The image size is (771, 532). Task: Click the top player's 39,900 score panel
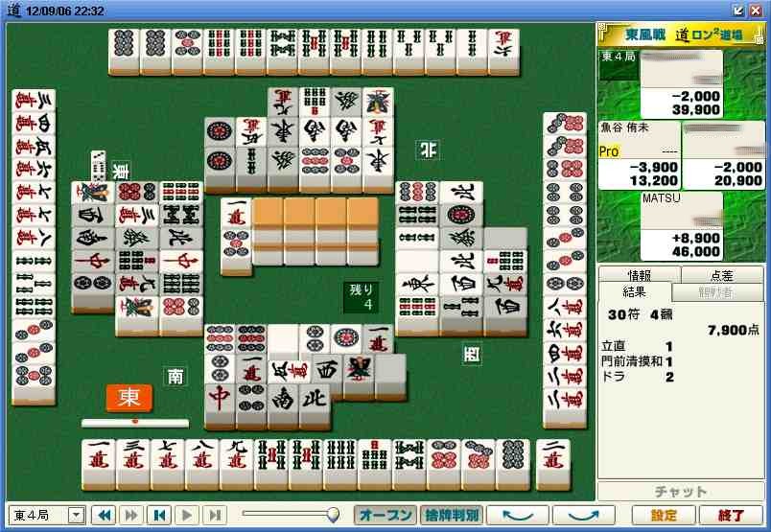682,84
